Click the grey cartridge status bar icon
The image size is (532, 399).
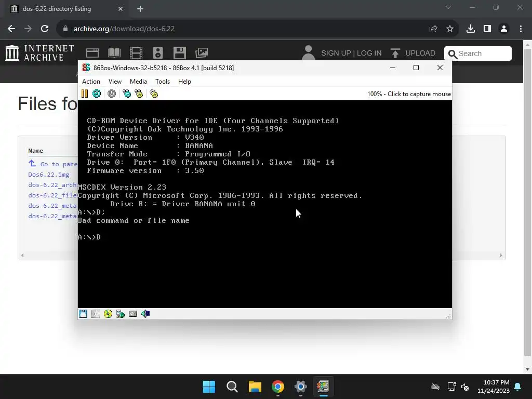click(133, 314)
